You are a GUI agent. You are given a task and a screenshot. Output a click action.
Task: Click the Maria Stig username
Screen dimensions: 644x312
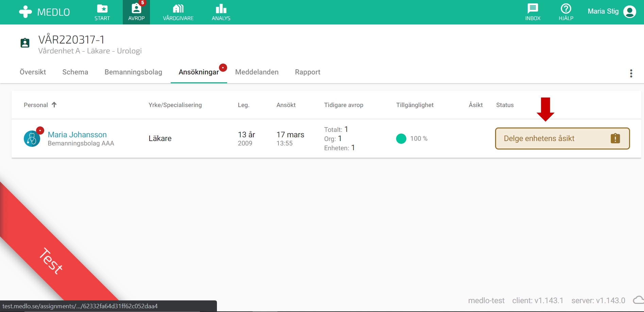[x=603, y=11]
